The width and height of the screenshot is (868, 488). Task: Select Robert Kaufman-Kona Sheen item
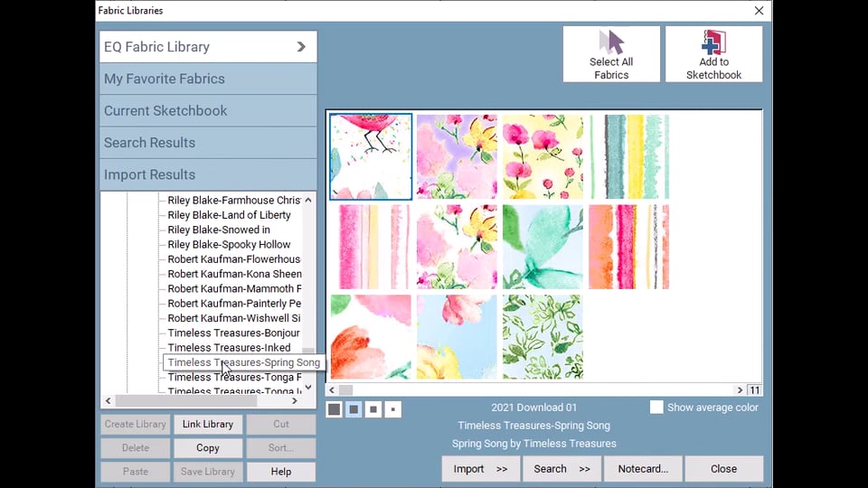[x=235, y=274]
